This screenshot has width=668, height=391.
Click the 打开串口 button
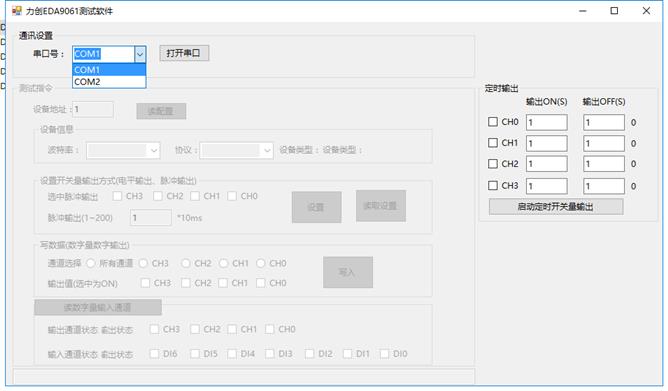(184, 53)
